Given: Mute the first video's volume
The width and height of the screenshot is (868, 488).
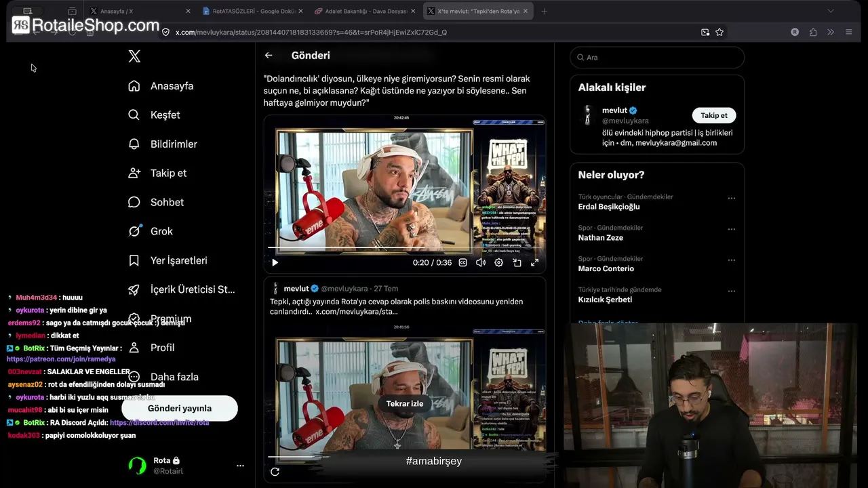Looking at the screenshot, I should click(481, 262).
